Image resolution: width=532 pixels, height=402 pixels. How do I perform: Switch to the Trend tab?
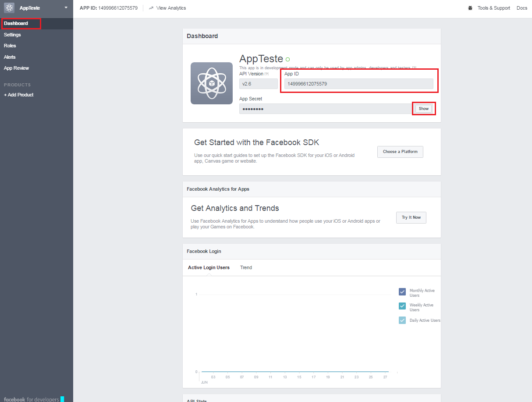pyautogui.click(x=246, y=267)
